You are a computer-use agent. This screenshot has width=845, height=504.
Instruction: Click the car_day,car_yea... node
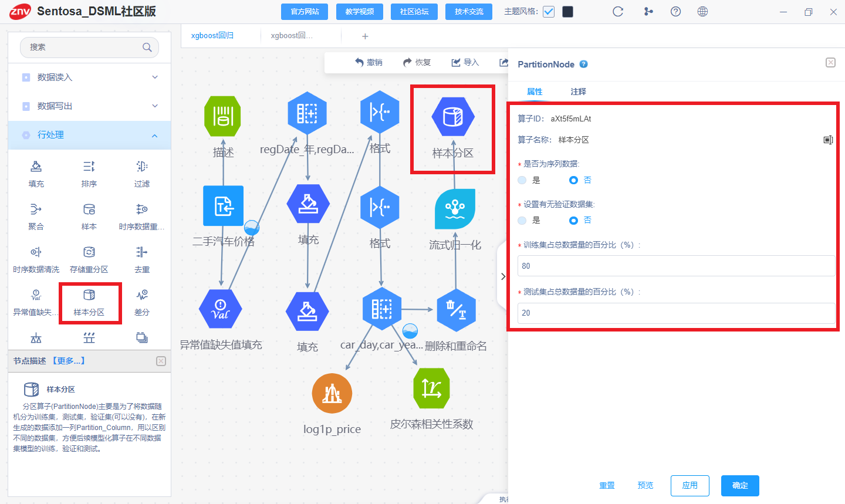pyautogui.click(x=382, y=308)
